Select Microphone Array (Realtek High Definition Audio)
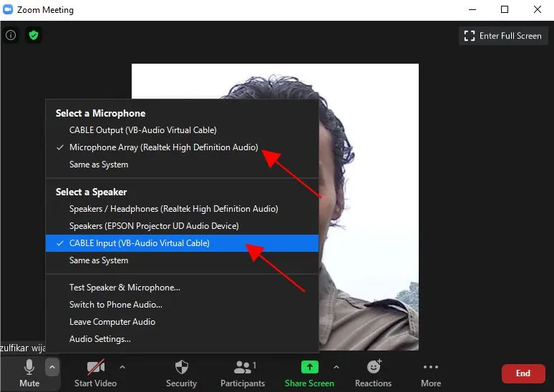This screenshot has height=392, width=554. pos(182,147)
